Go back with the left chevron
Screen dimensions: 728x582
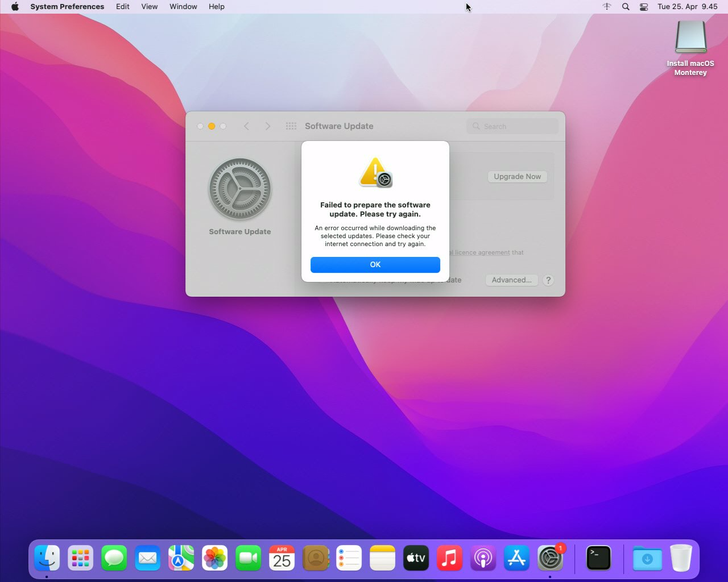coord(246,126)
